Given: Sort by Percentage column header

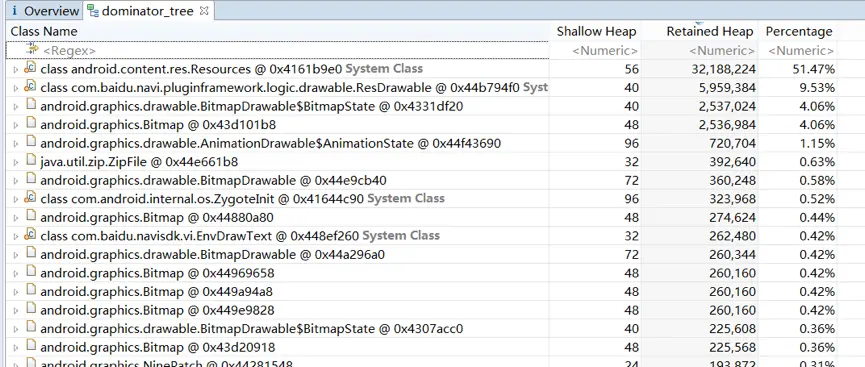Looking at the screenshot, I should [x=799, y=31].
